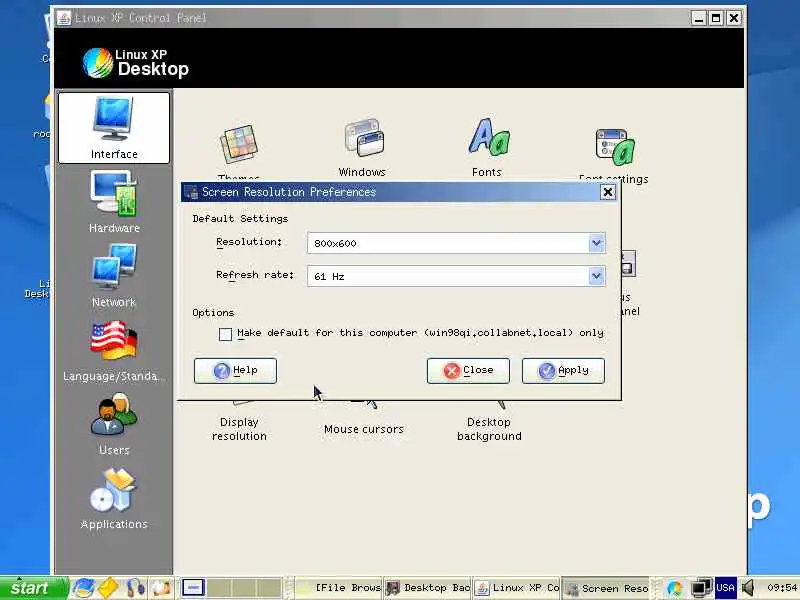
Task: Expand the Resolution dropdown arrow
Action: pyautogui.click(x=596, y=243)
